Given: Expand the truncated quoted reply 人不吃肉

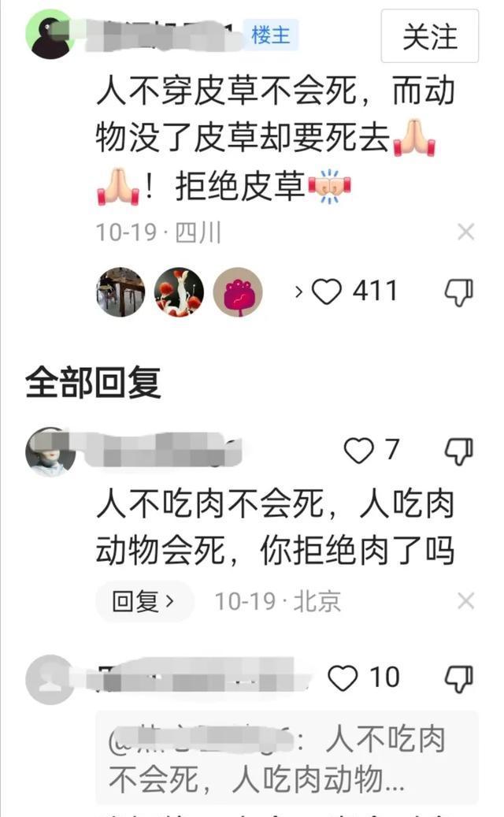Looking at the screenshot, I should (287, 758).
